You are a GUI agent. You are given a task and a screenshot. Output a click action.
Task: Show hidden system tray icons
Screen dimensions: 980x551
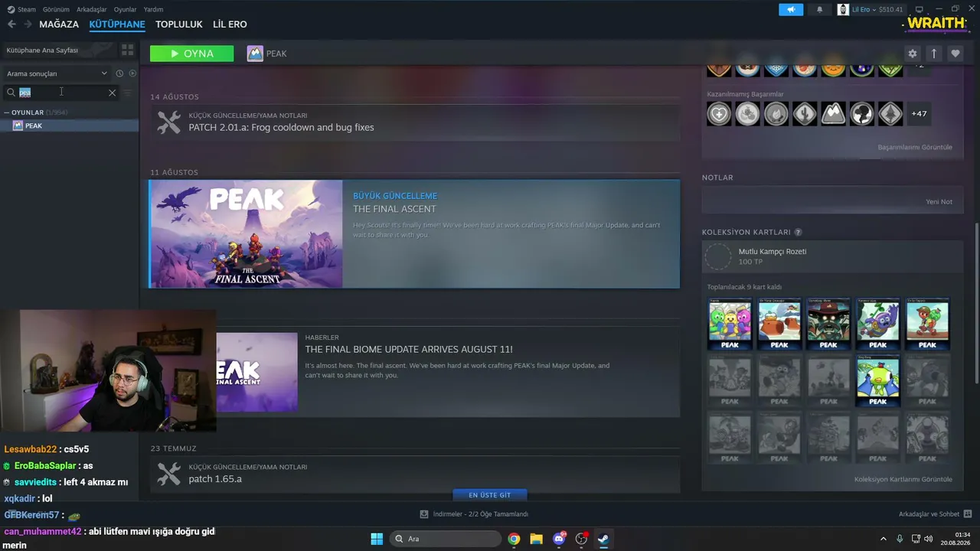pyautogui.click(x=884, y=539)
